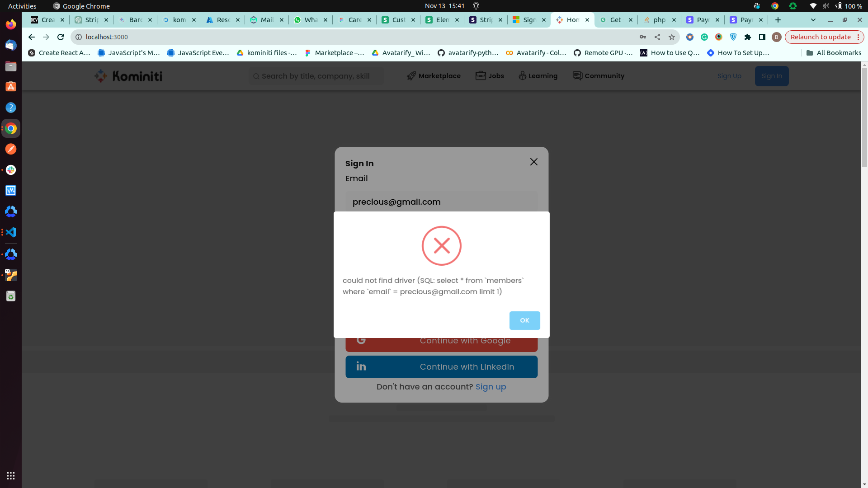The image size is (868, 488).
Task: Click Continue with Linkedin button
Action: tap(441, 367)
